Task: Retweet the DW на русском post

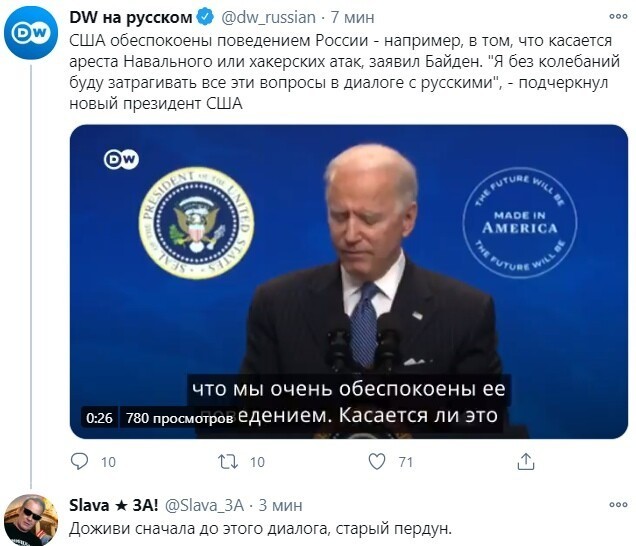Action: [x=228, y=462]
